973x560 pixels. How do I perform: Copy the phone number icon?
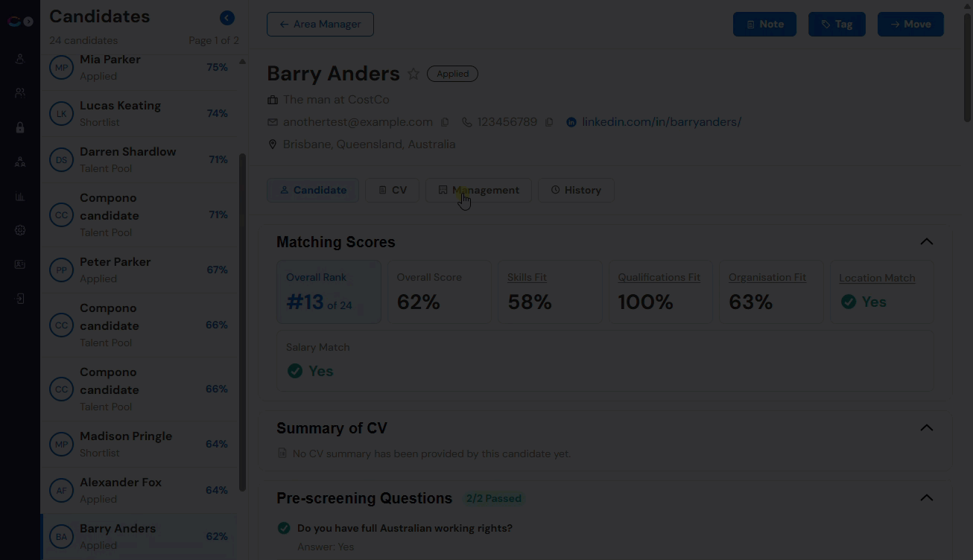click(x=549, y=122)
